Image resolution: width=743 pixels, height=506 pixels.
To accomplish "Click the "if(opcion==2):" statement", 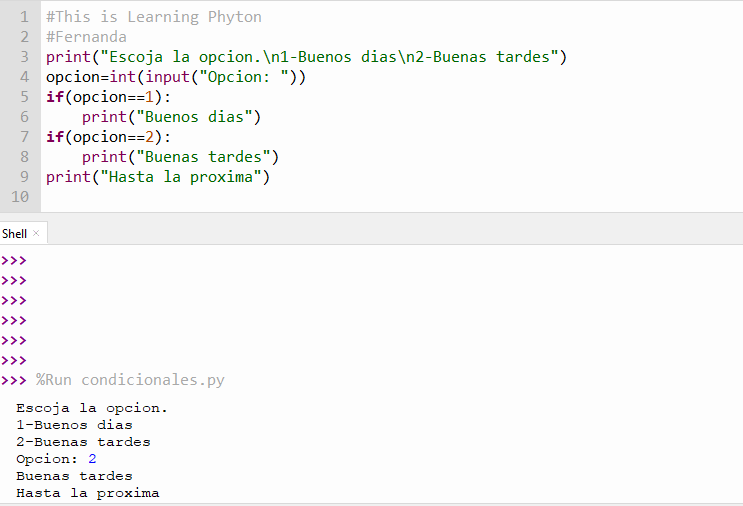I will 108,137.
